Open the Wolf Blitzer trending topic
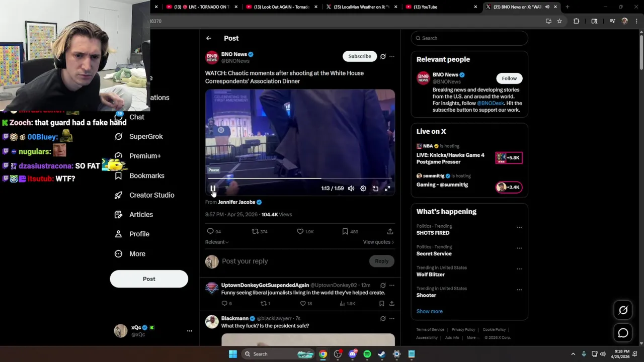This screenshot has height=362, width=644. pos(430,275)
